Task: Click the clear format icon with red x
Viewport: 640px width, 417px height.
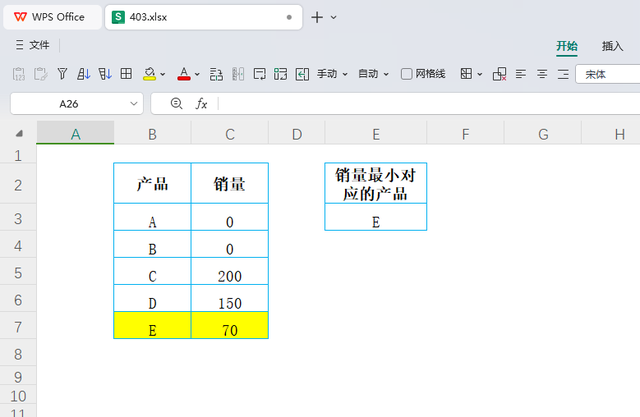Action: pyautogui.click(x=500, y=74)
